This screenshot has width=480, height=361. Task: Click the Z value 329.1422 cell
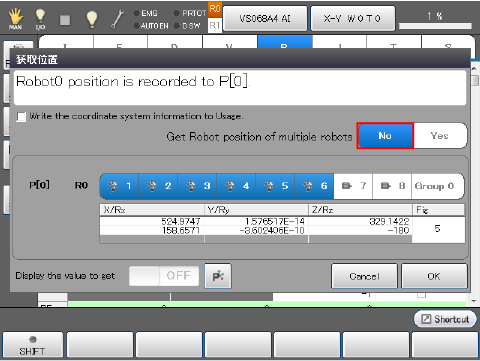360,221
